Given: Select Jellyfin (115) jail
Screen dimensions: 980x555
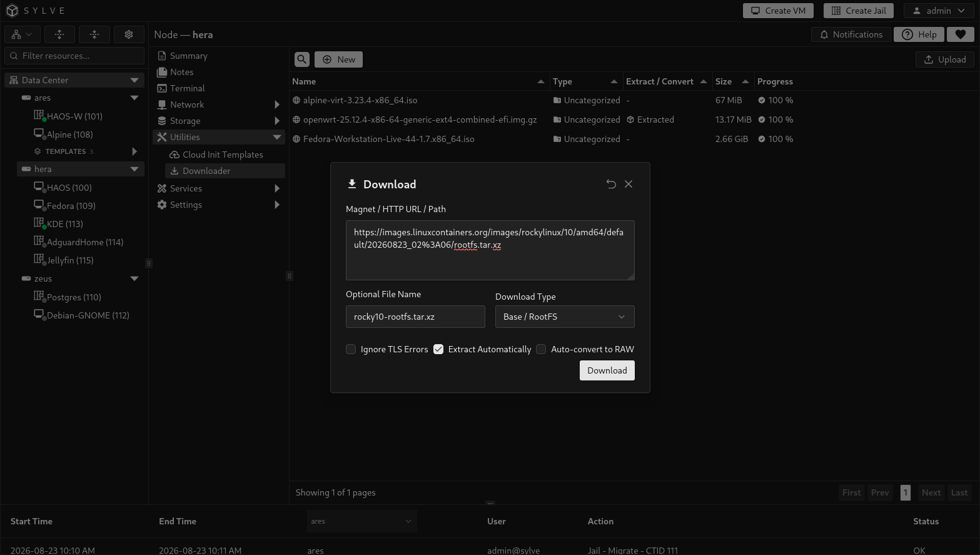Looking at the screenshot, I should (x=70, y=260).
